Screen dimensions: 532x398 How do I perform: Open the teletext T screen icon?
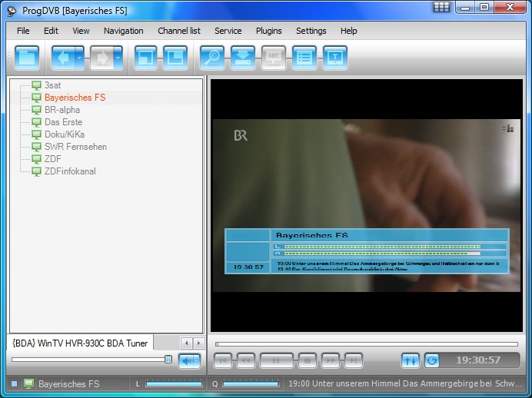pyautogui.click(x=335, y=58)
